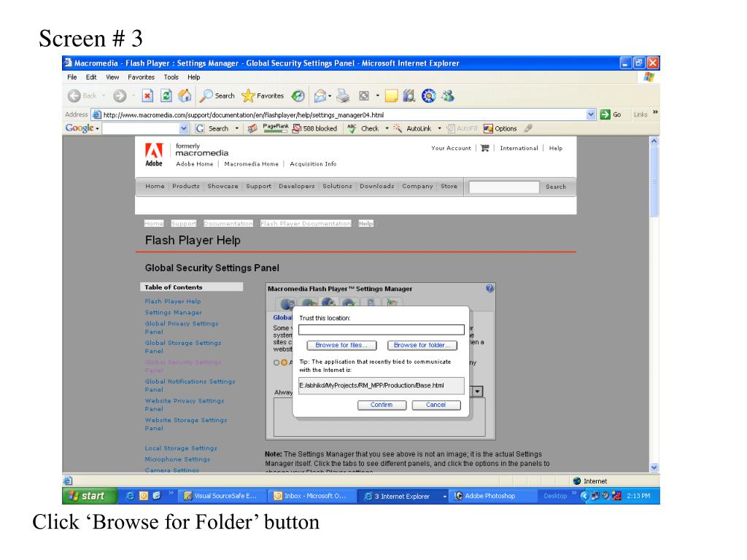Screen dimensions: 747x560
Task: Click the round blue toolbar icon
Action: (428, 96)
